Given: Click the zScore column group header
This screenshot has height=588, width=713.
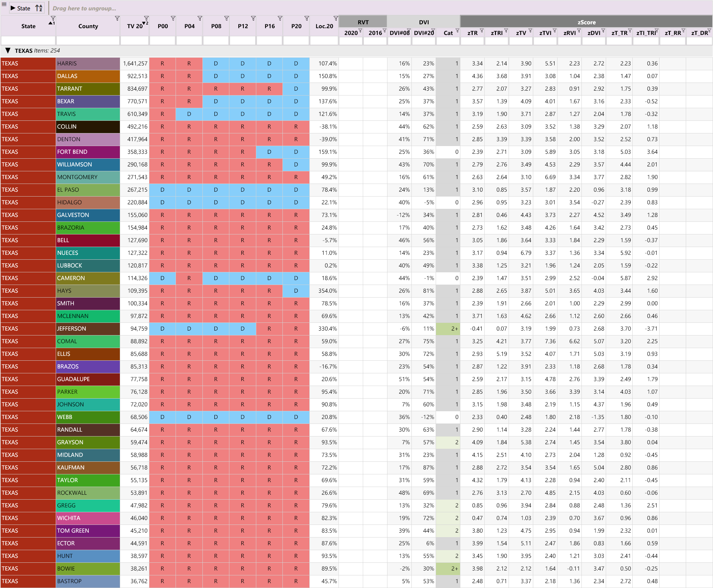Looking at the screenshot, I should coord(586,22).
